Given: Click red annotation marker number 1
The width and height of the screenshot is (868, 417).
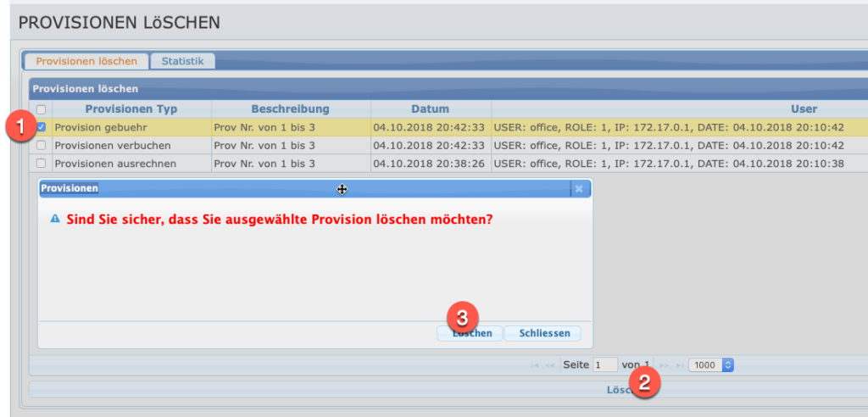Looking at the screenshot, I should [17, 126].
